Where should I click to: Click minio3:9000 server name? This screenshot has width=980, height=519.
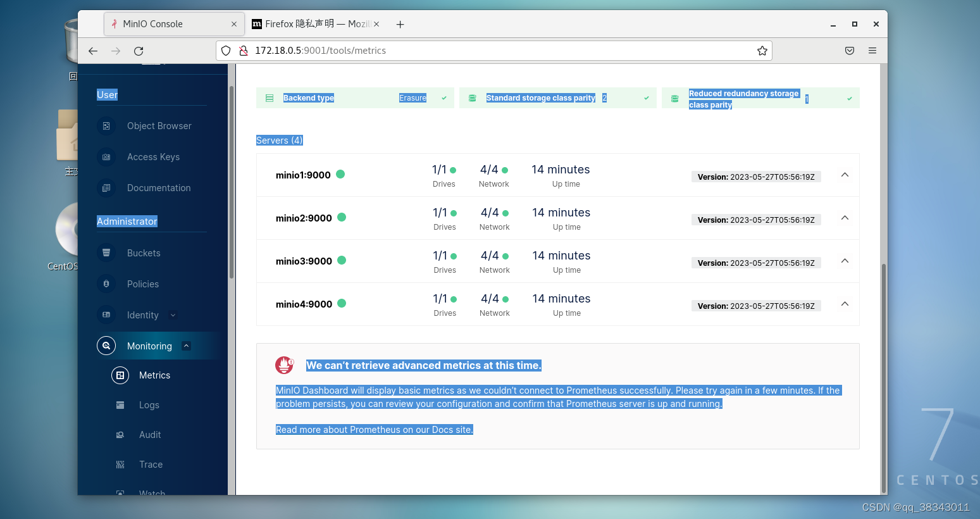[304, 261]
